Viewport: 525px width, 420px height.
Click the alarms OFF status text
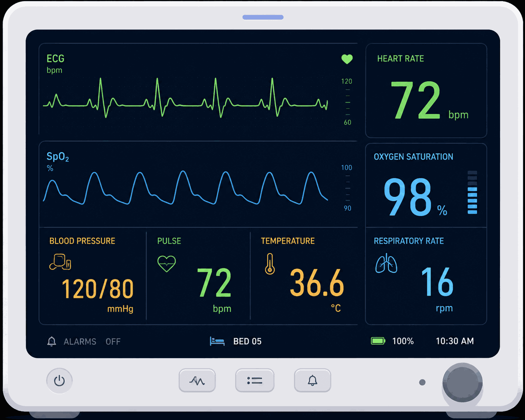tap(113, 342)
